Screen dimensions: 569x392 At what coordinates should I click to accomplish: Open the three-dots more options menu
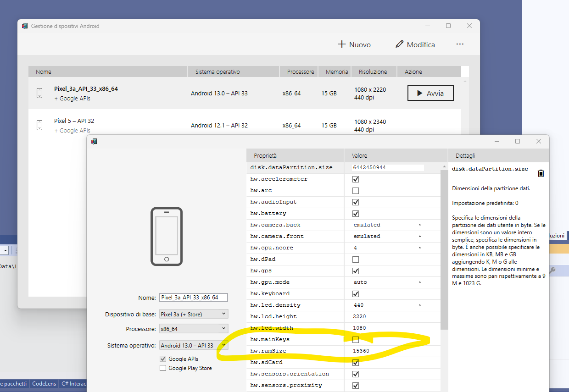coord(460,44)
